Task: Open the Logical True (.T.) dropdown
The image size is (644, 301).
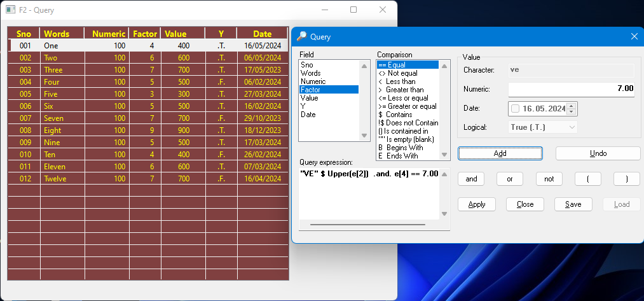Action: [542, 127]
